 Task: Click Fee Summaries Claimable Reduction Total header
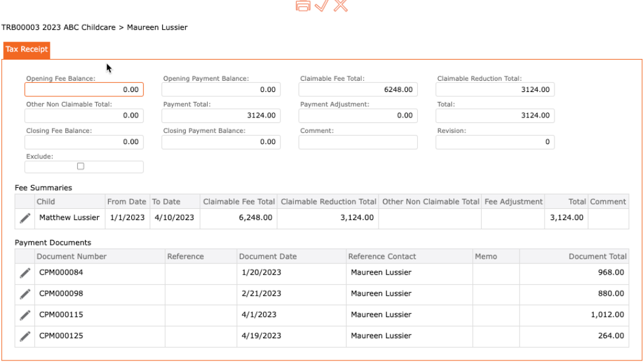tap(328, 201)
